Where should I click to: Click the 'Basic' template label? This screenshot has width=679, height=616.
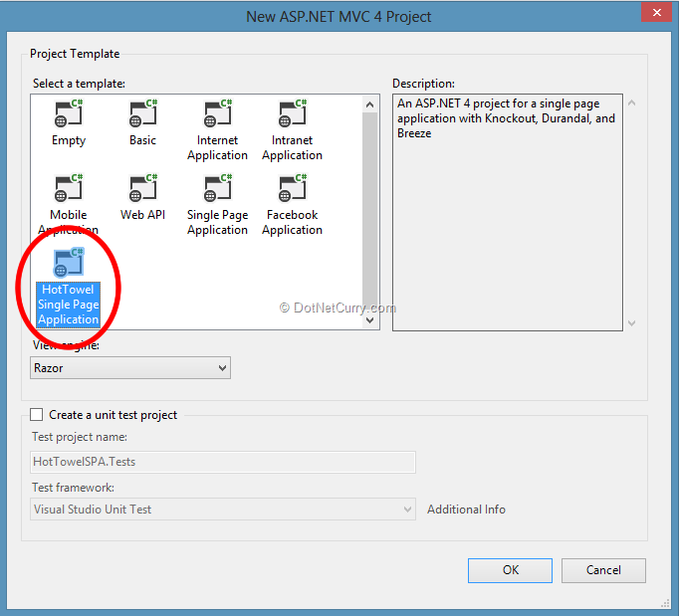click(143, 140)
